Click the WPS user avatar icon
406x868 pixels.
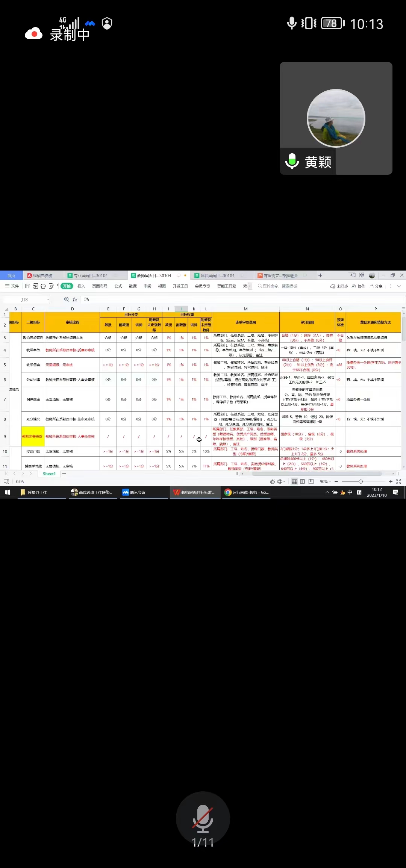(372, 275)
